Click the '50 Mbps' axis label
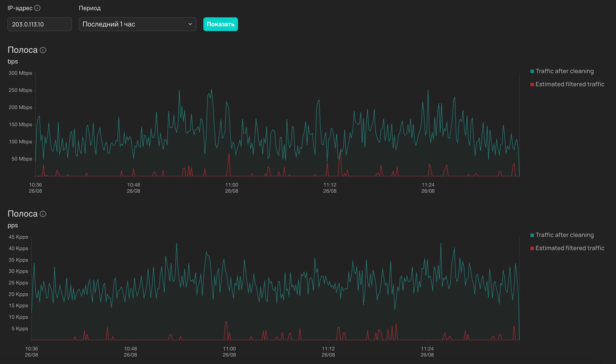Screen dimensions: 616x364 coord(22,159)
